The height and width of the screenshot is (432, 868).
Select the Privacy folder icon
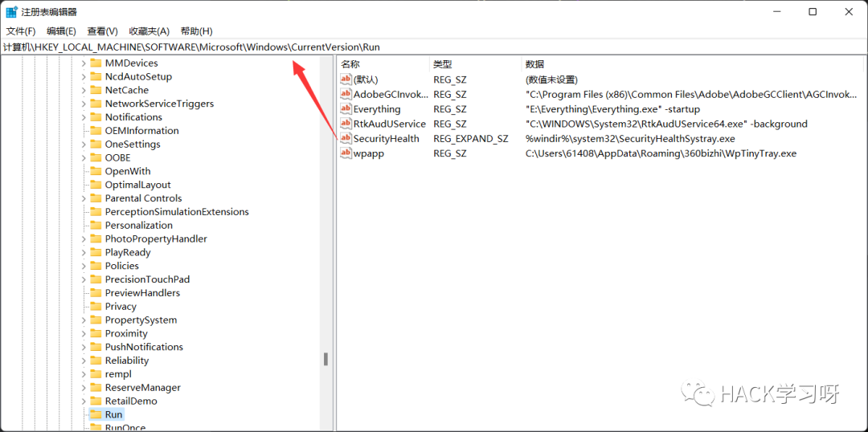point(96,307)
